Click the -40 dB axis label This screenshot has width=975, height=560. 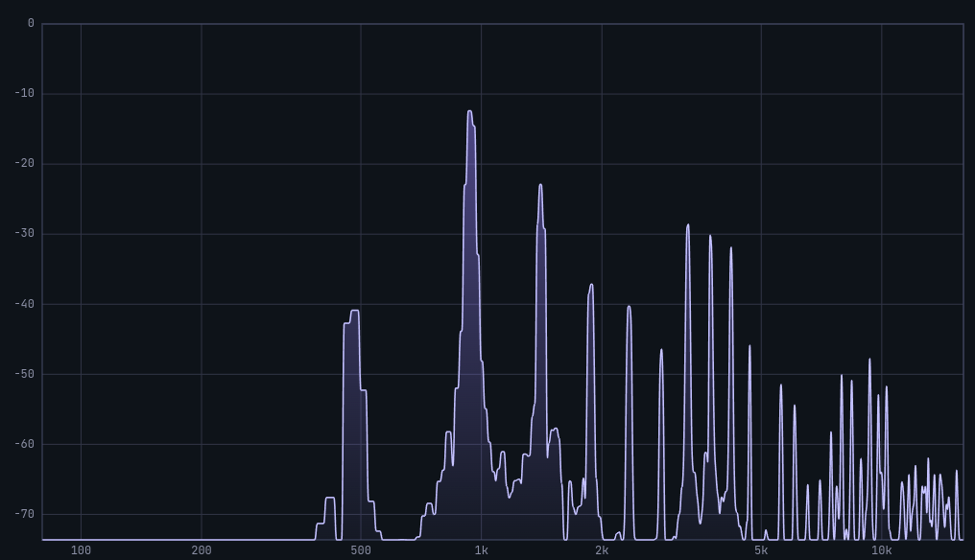coord(25,305)
